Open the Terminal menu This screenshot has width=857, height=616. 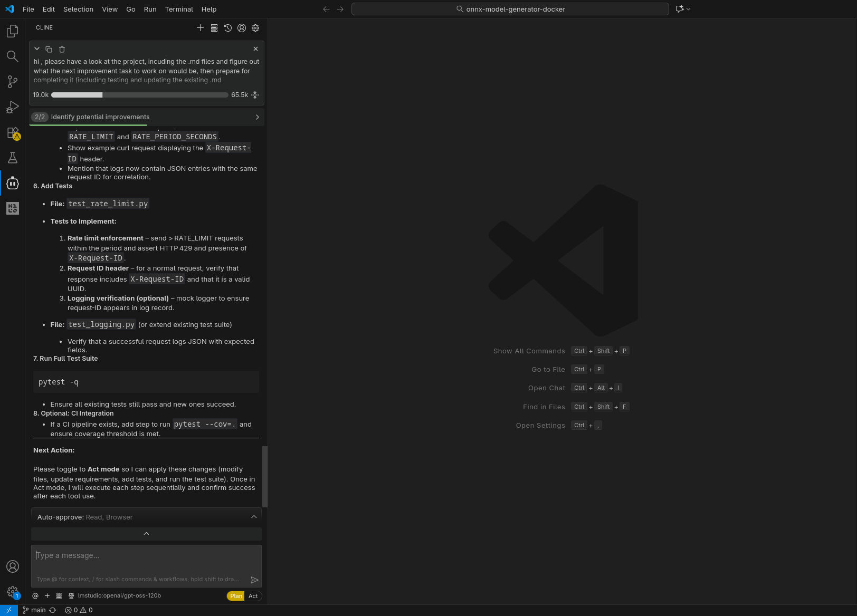pyautogui.click(x=179, y=9)
